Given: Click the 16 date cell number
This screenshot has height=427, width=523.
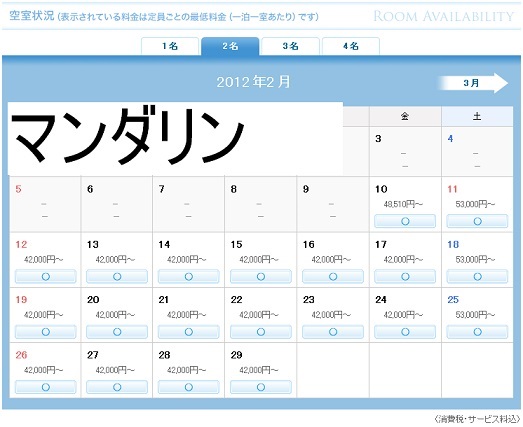Looking at the screenshot, I should click(x=309, y=245).
